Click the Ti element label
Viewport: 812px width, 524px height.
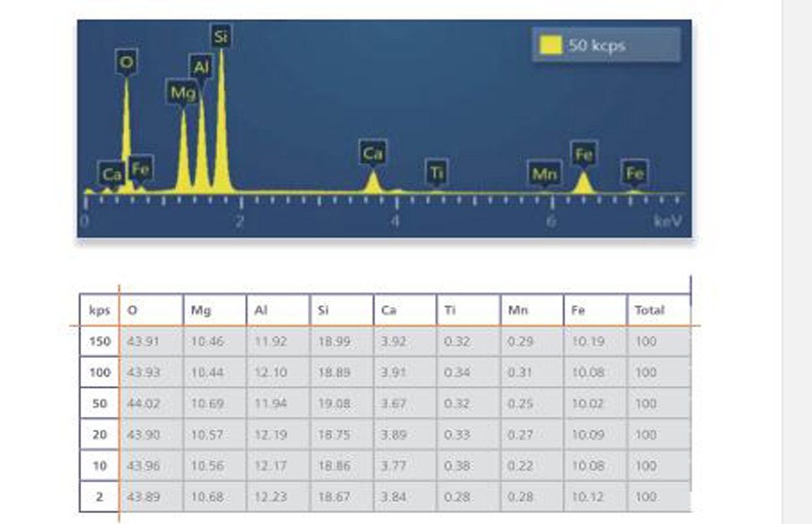click(437, 172)
